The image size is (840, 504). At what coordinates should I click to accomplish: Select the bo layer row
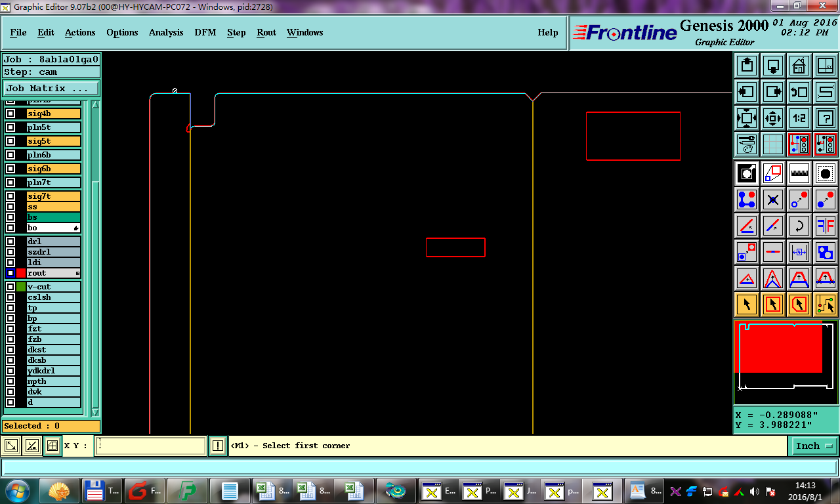[53, 228]
